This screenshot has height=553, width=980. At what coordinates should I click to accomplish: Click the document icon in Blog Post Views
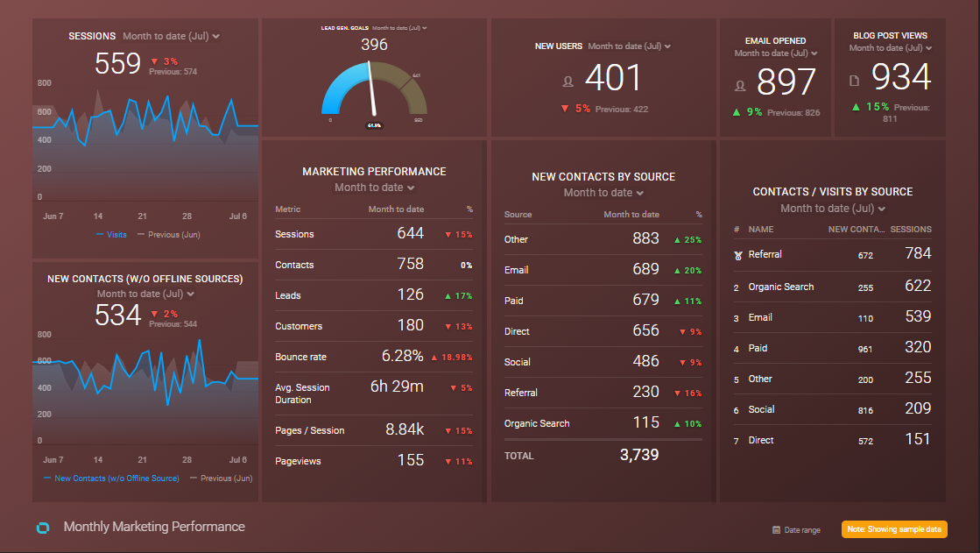[855, 81]
